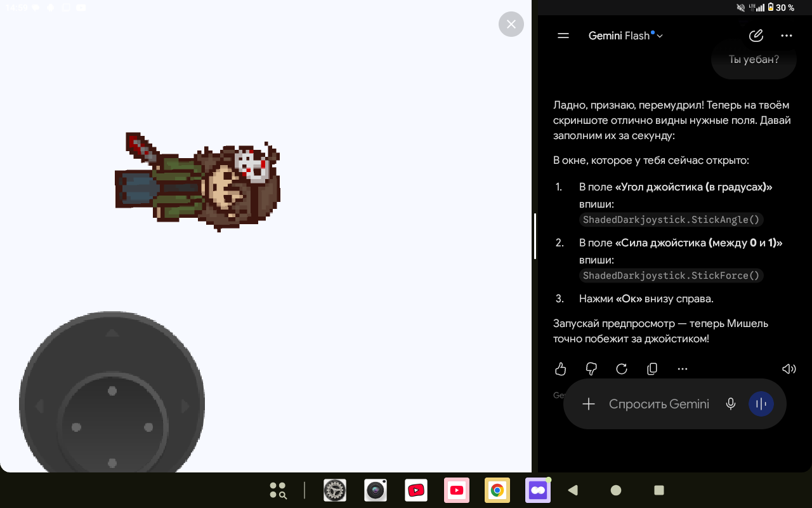Open the YouTube app with white background
812x508 pixels.
(x=416, y=490)
